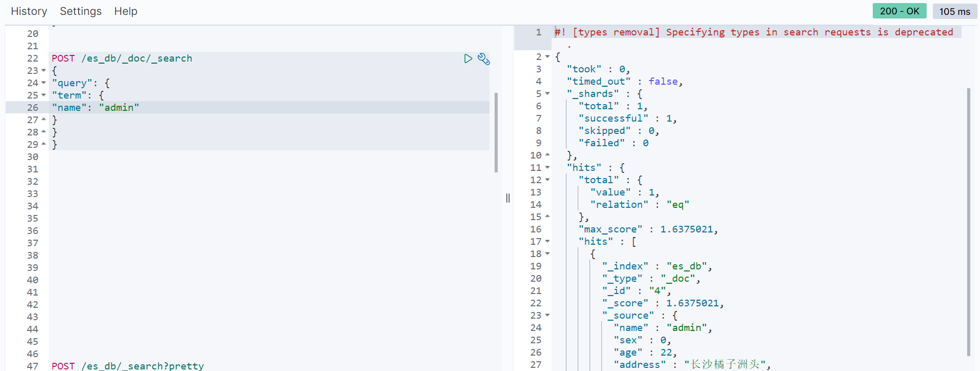Screen dimensions: 980x371
Task: Click the 105 ms response time badge
Action: pyautogui.click(x=955, y=11)
